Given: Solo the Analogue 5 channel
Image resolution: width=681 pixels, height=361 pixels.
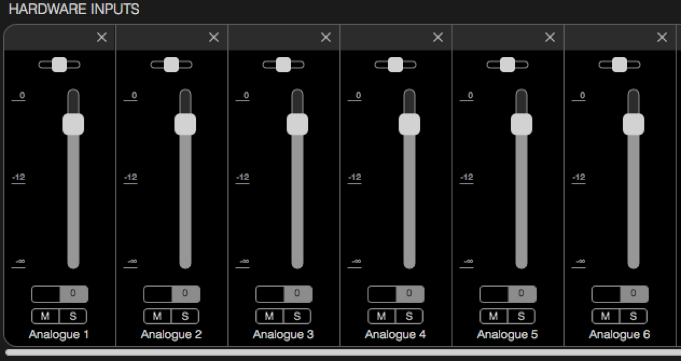Looking at the screenshot, I should pyautogui.click(x=521, y=316).
